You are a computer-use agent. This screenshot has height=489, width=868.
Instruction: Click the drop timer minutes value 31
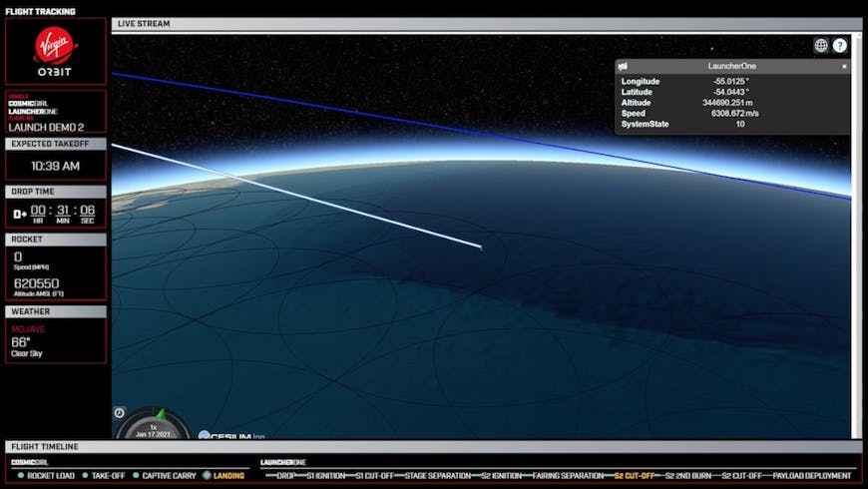pos(63,211)
